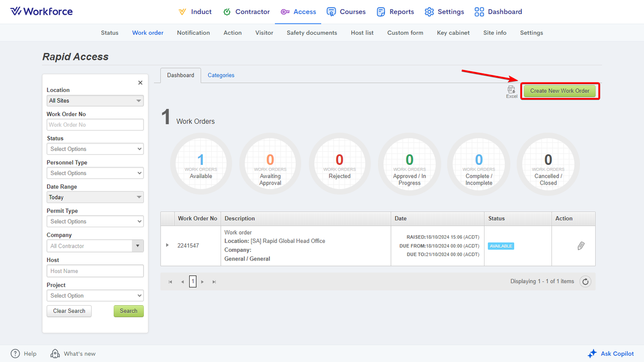Open the Status submenu item
Image resolution: width=644 pixels, height=362 pixels.
110,33
